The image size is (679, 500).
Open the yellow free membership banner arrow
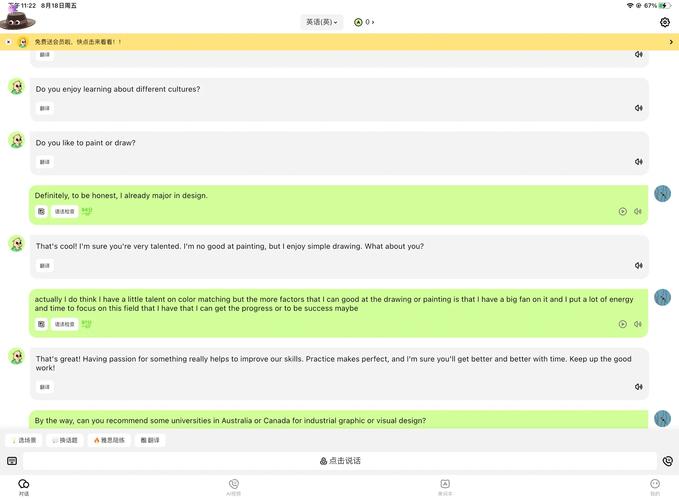(670, 42)
